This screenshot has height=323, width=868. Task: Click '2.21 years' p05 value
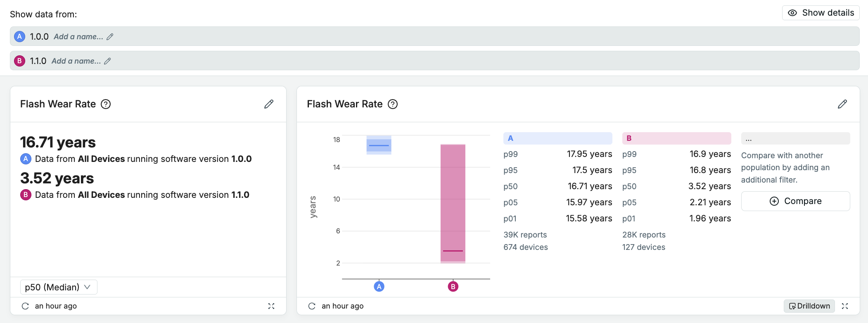point(710,202)
